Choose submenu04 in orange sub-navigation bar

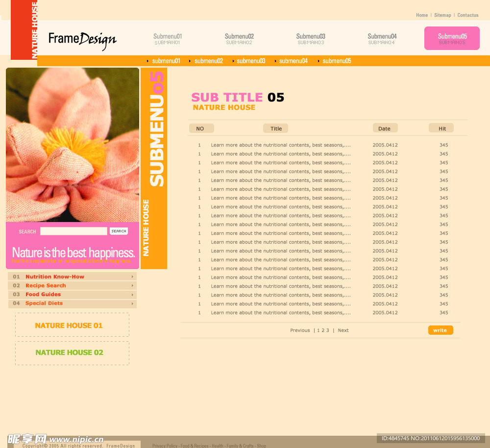point(293,61)
